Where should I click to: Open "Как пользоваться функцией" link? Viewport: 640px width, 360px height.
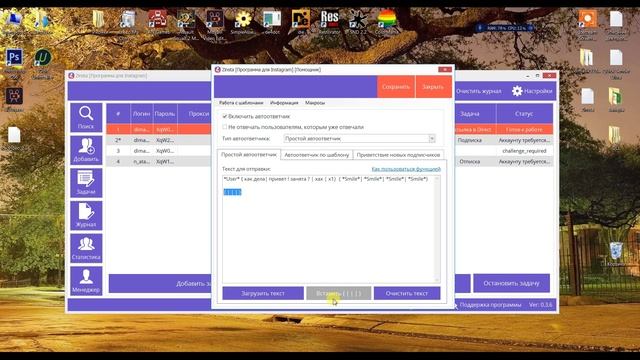406,169
